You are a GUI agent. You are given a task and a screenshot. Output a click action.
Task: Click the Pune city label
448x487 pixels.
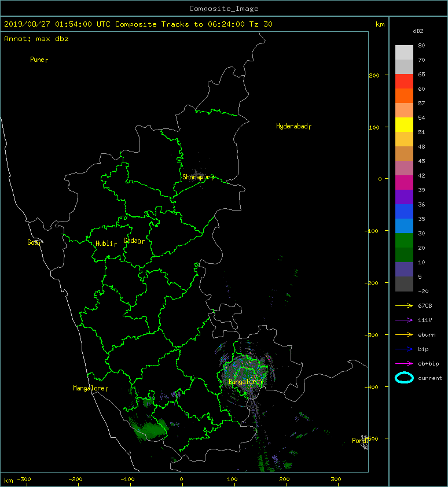(39, 60)
